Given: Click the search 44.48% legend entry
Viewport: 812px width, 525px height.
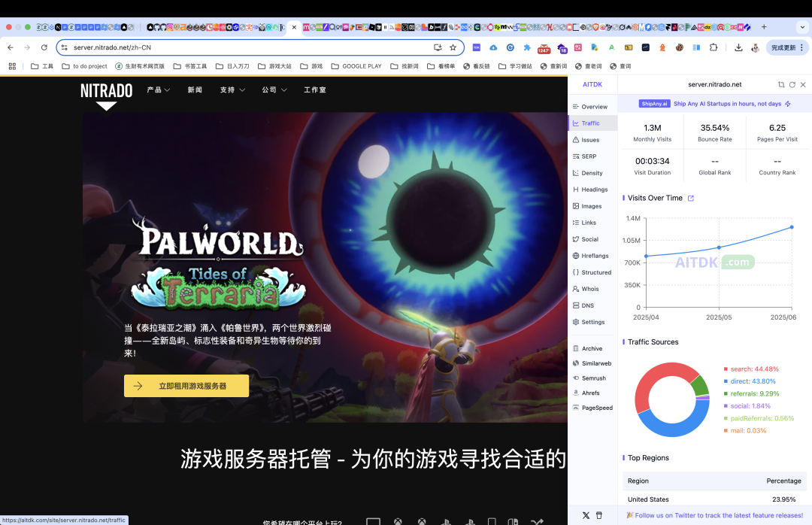Looking at the screenshot, I should (751, 369).
